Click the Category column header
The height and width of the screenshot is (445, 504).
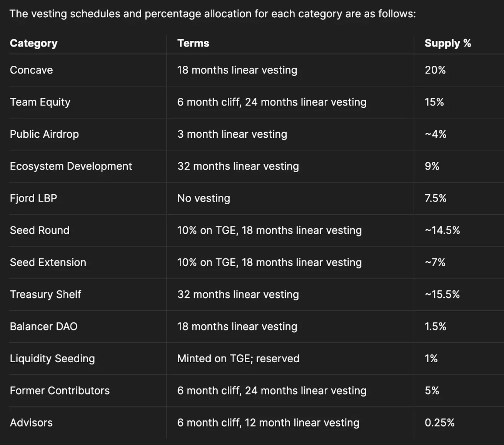click(34, 43)
